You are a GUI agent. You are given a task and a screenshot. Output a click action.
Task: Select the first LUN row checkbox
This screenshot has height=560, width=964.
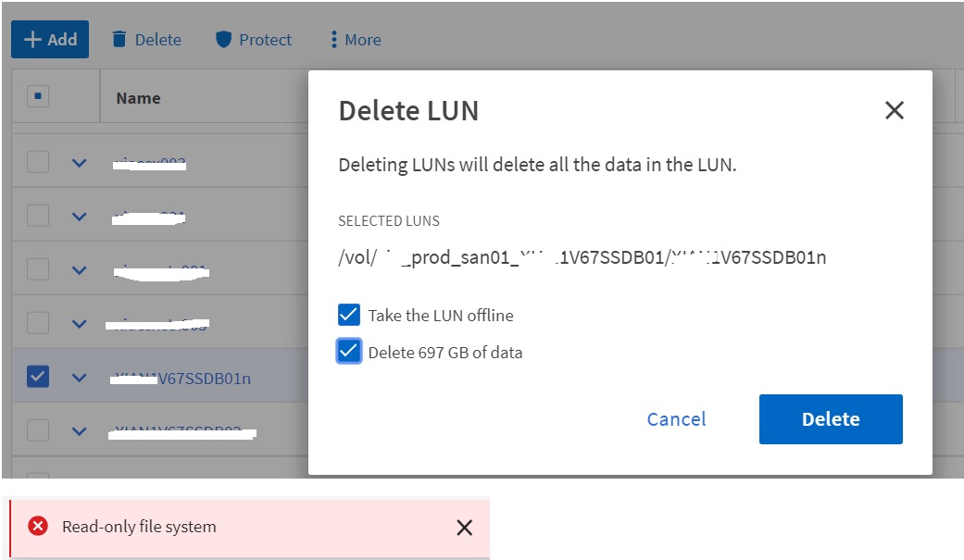(38, 162)
